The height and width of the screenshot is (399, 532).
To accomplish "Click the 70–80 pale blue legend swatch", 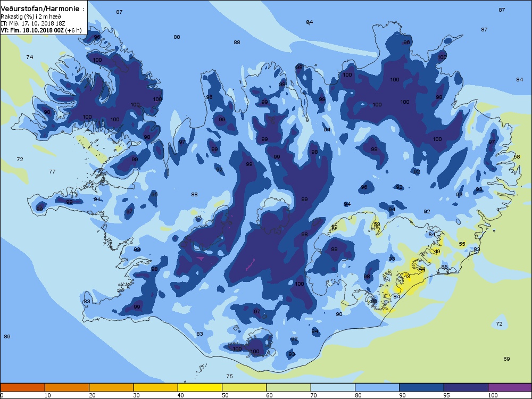I will (x=333, y=387).
